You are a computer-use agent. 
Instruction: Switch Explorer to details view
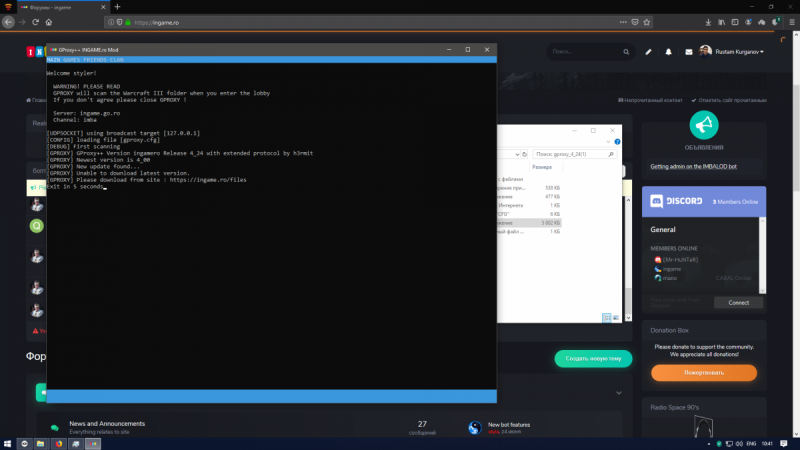pyautogui.click(x=606, y=317)
